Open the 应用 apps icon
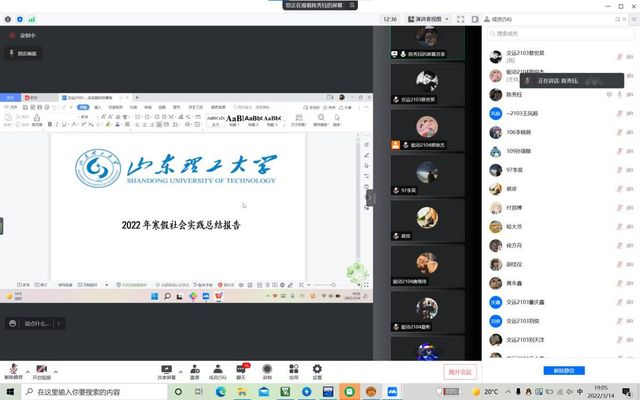The image size is (640, 400). click(x=292, y=368)
